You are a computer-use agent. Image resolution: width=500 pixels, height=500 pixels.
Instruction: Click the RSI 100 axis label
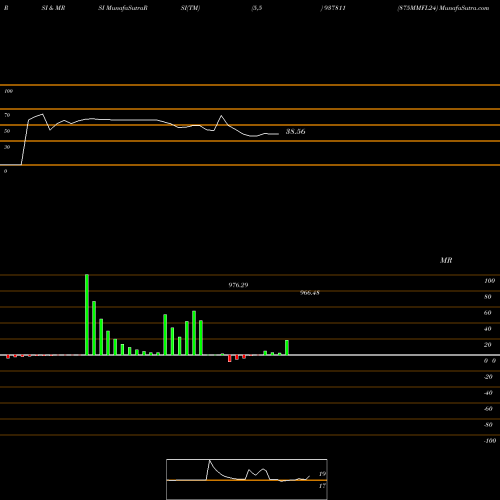point(8,91)
